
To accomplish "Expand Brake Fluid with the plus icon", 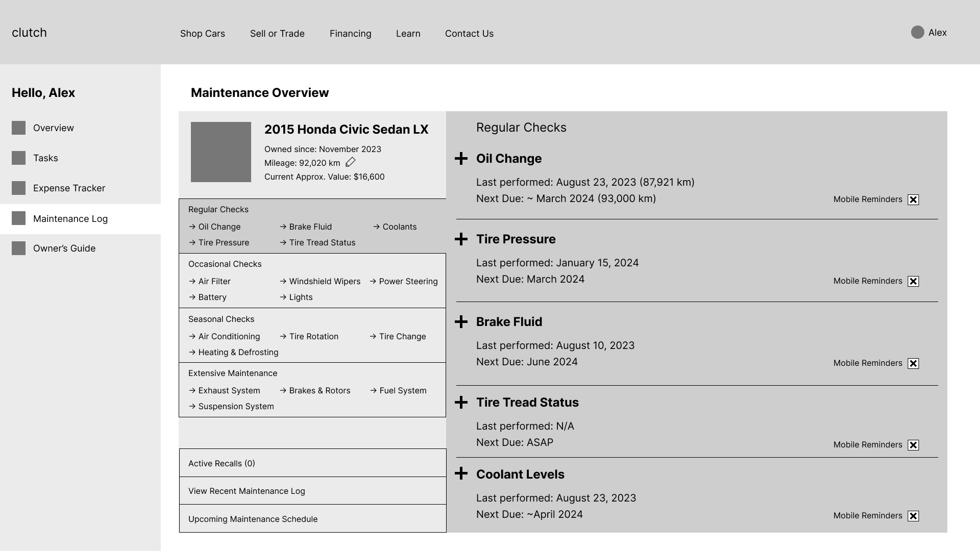I will pyautogui.click(x=461, y=321).
